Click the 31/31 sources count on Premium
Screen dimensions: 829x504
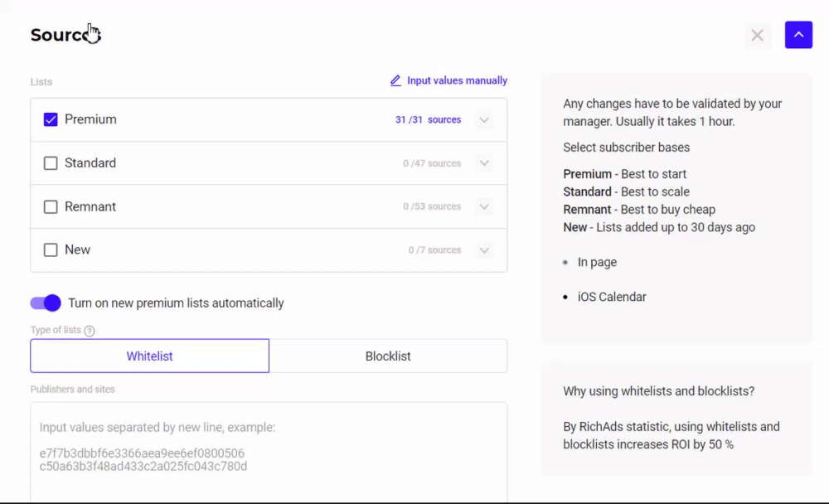(428, 120)
